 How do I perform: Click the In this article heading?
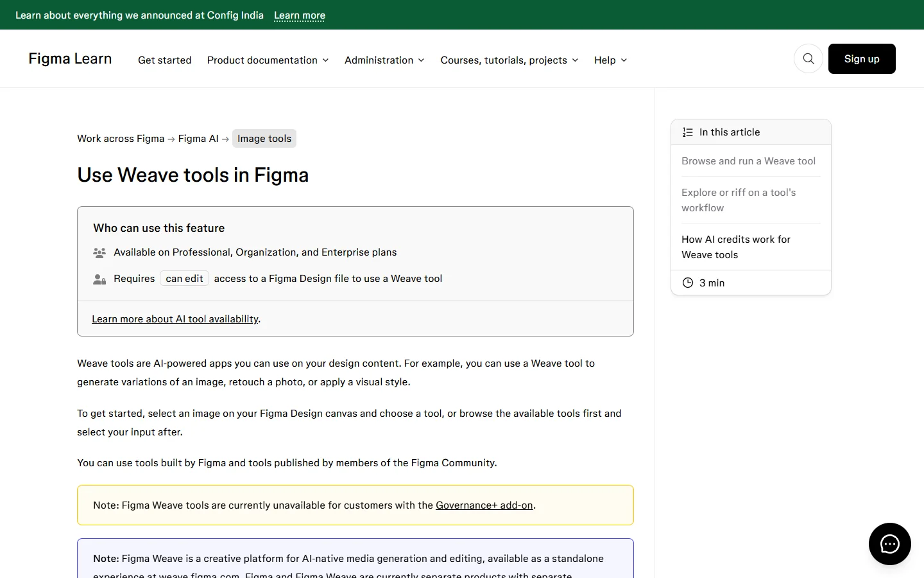pyautogui.click(x=730, y=132)
